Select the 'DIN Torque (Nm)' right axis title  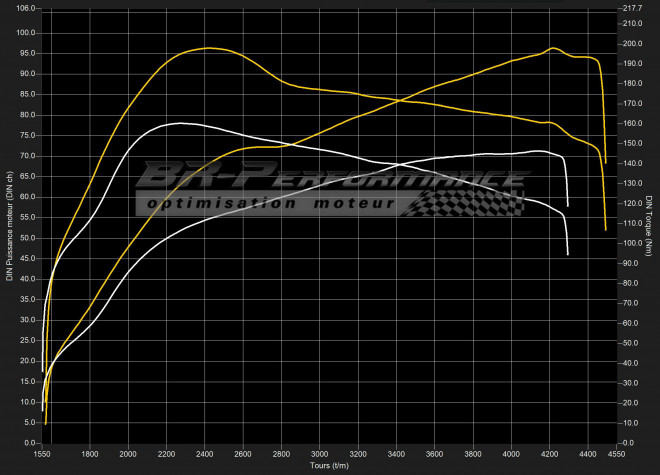(x=650, y=225)
